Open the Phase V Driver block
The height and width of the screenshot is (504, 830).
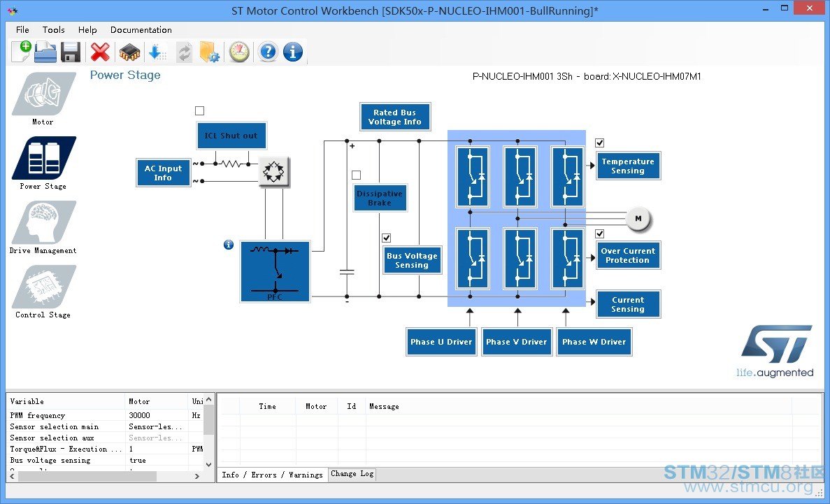[517, 342]
